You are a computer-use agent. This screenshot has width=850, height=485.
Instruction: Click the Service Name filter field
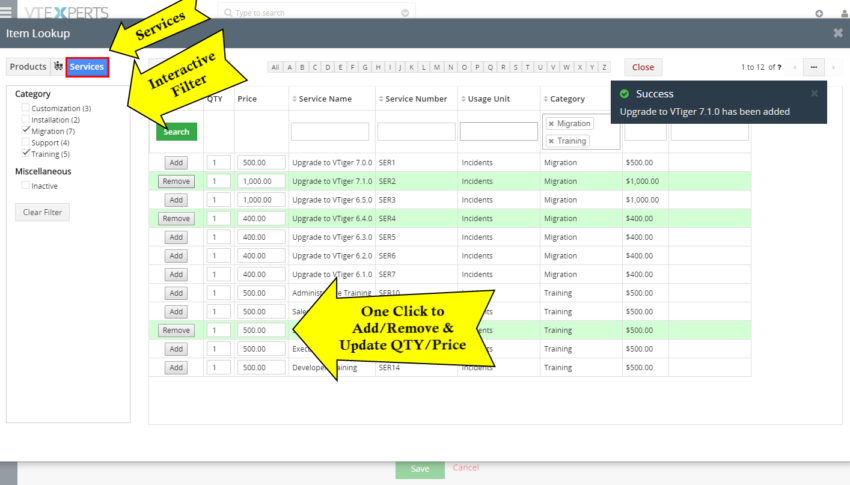coord(330,132)
